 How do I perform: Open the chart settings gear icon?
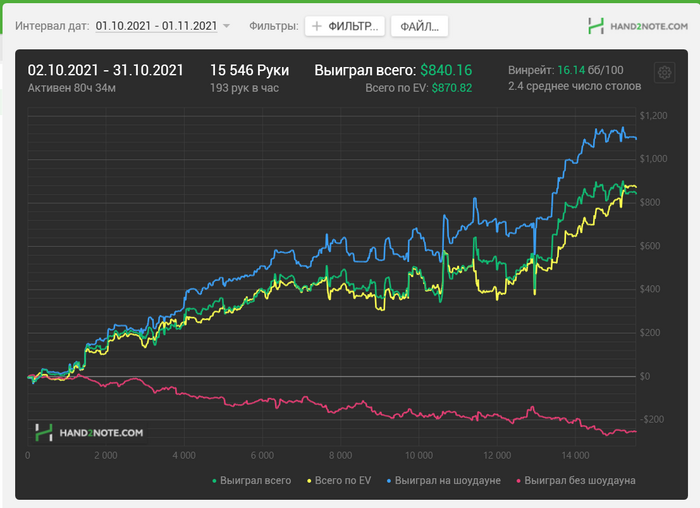pos(664,72)
